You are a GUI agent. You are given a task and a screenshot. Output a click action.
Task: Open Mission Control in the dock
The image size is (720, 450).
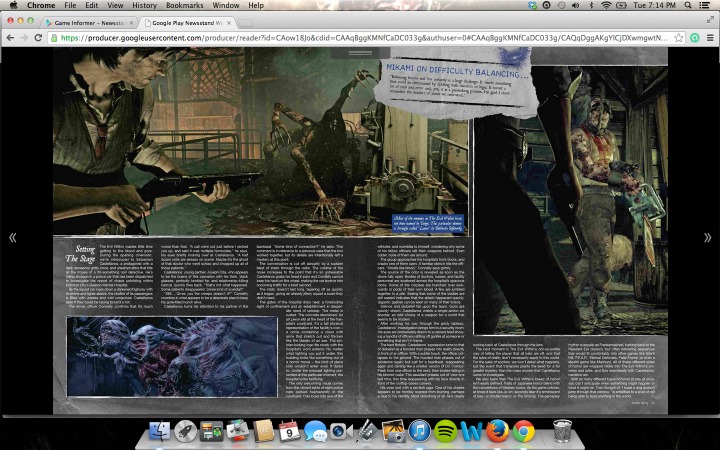211,432
